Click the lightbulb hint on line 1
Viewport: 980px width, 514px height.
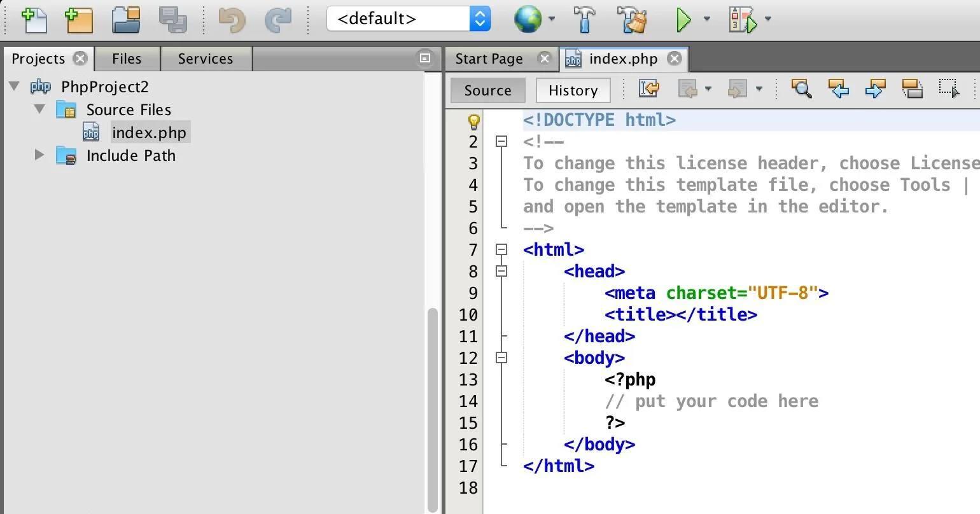click(x=473, y=121)
